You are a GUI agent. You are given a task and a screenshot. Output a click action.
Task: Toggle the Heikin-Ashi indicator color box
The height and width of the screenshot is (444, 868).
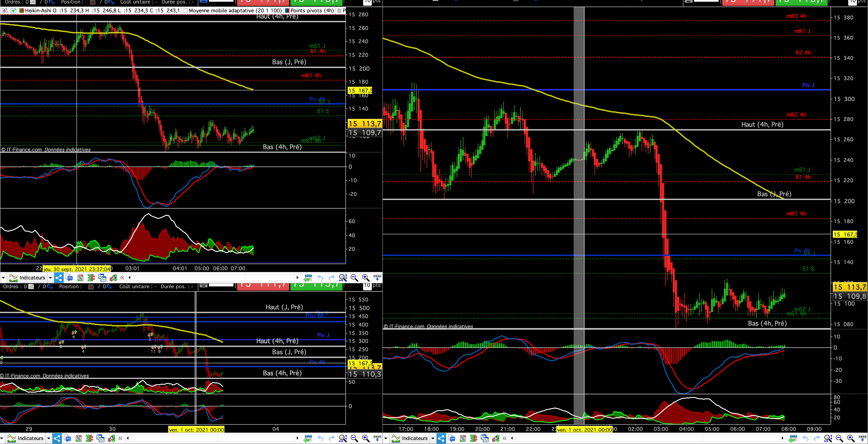[22, 10]
